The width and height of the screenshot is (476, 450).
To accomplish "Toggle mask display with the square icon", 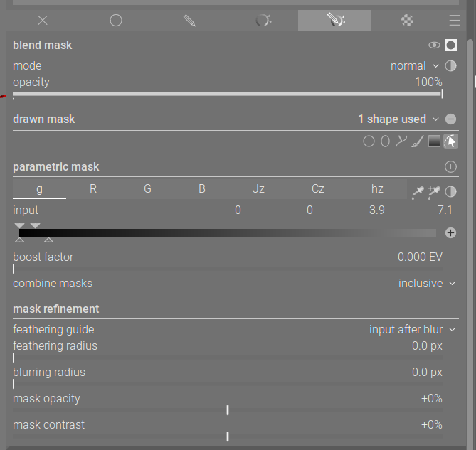I will click(450, 45).
